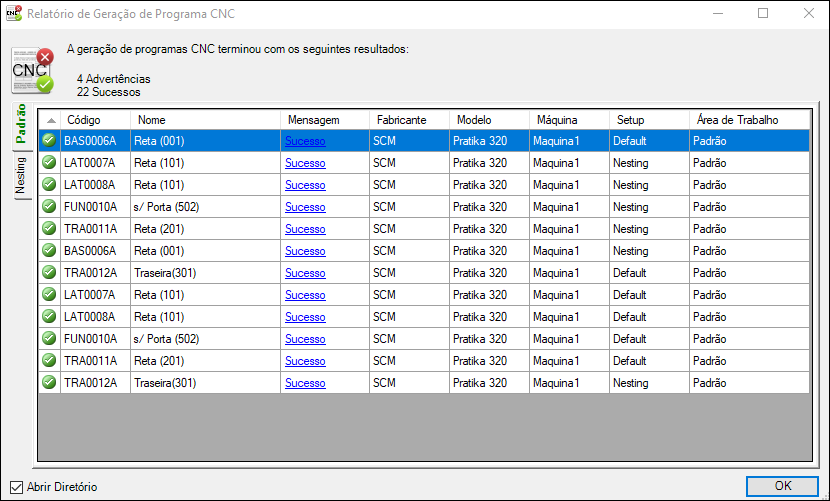Image resolution: width=830 pixels, height=501 pixels.
Task: Toggle the Abrir Diretório checkbox
Action: pyautogui.click(x=16, y=487)
